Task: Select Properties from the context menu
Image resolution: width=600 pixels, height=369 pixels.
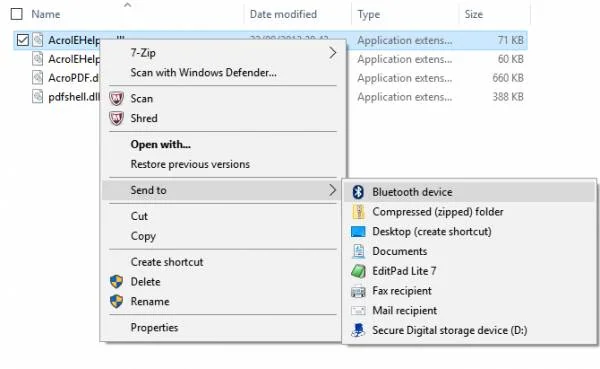Action: coord(154,328)
